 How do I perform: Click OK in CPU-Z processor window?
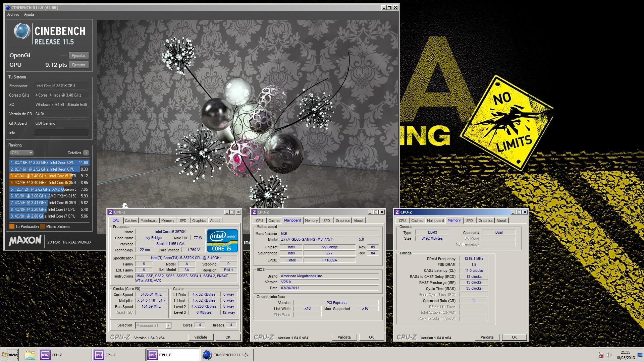228,337
